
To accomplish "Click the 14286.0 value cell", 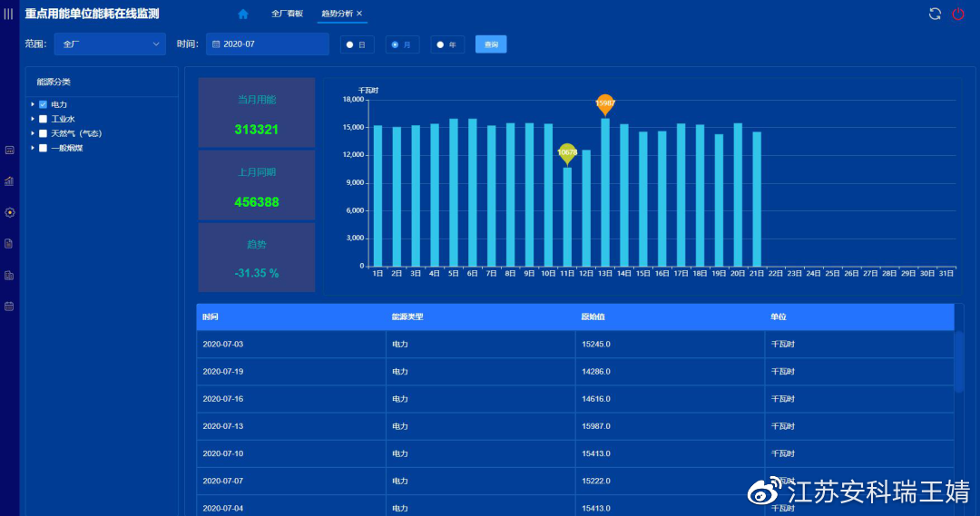I will [670, 372].
